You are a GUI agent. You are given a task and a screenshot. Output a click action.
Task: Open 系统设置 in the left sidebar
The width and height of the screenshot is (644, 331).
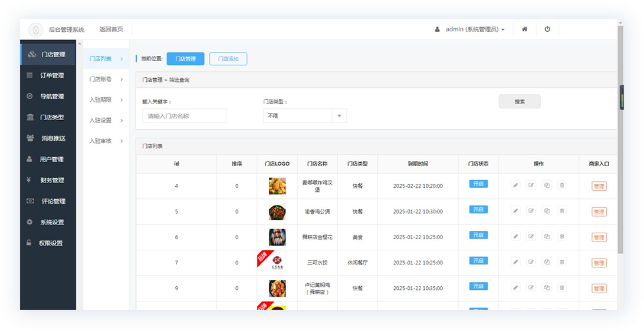pyautogui.click(x=52, y=222)
